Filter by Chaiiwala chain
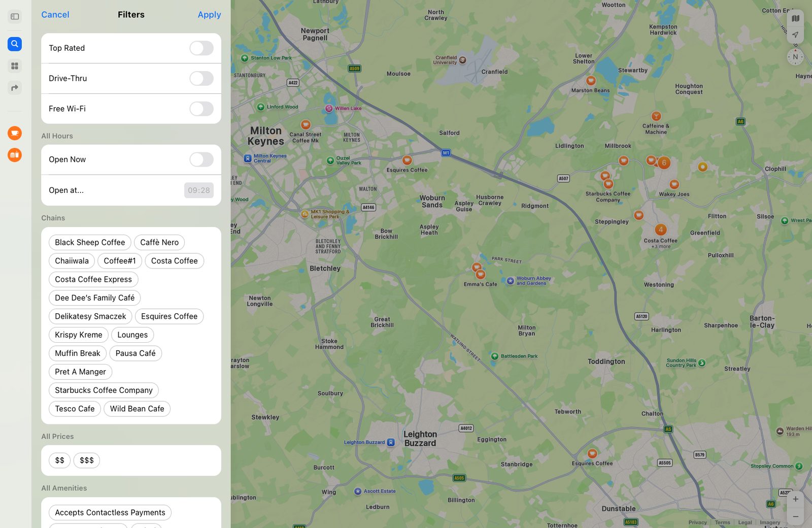Screen dimensions: 812x528 (x=72, y=261)
